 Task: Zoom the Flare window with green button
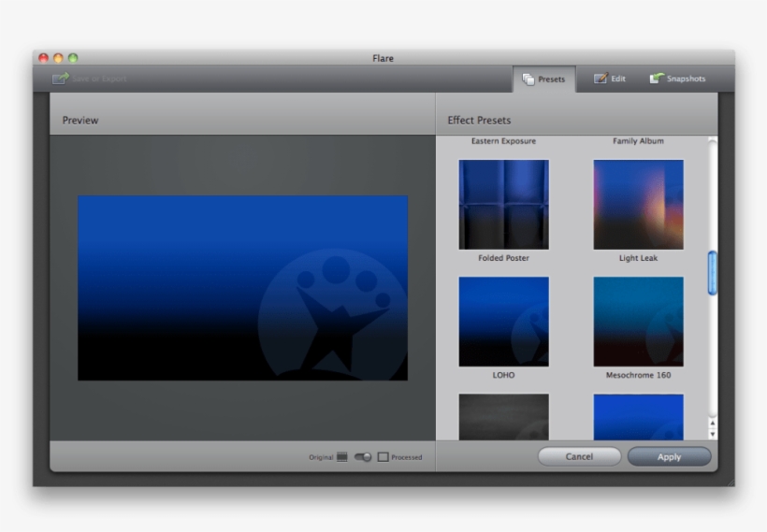(73, 58)
